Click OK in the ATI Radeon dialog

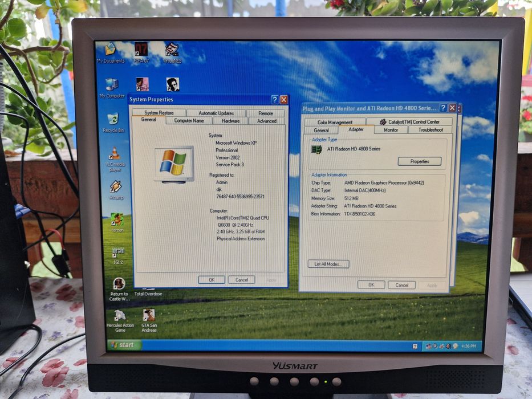(x=371, y=285)
